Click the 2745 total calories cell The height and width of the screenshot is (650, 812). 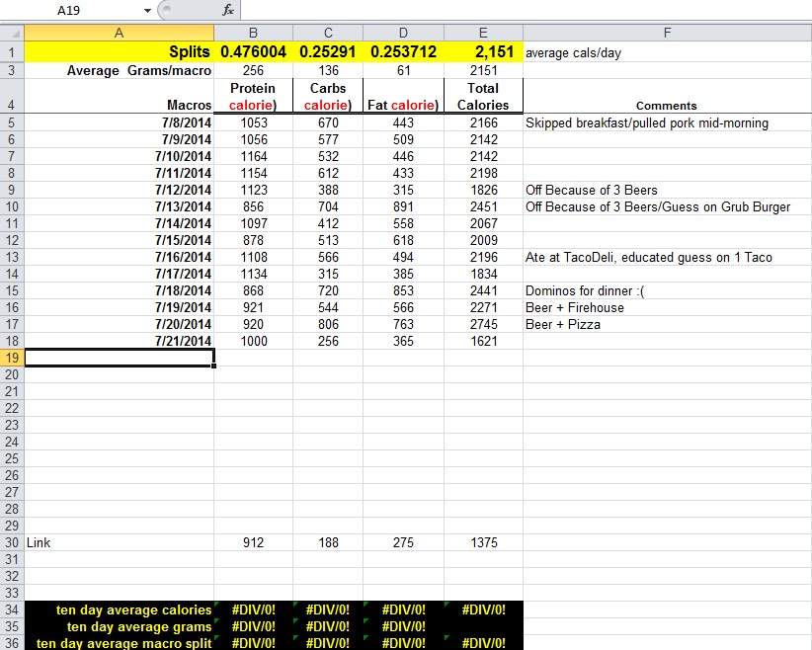(484, 324)
